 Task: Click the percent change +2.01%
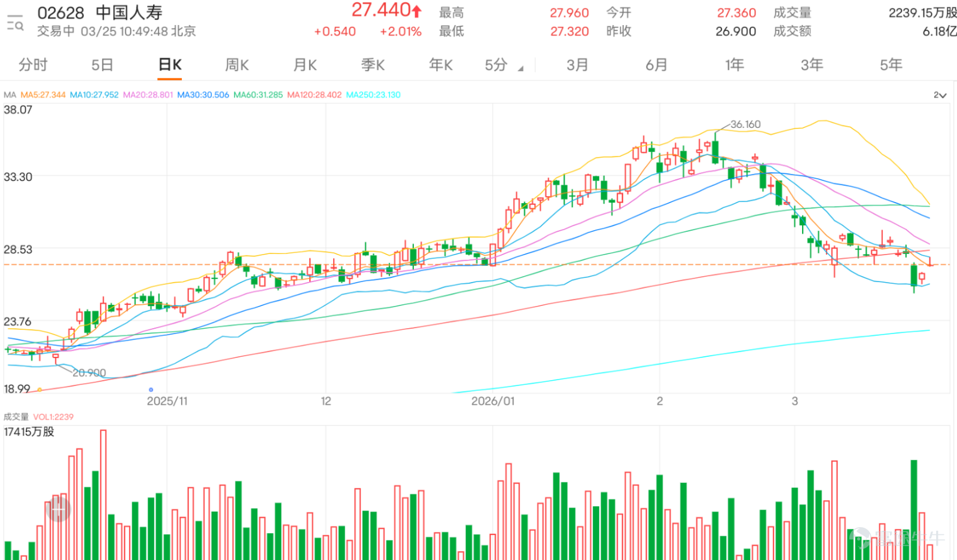click(x=401, y=32)
